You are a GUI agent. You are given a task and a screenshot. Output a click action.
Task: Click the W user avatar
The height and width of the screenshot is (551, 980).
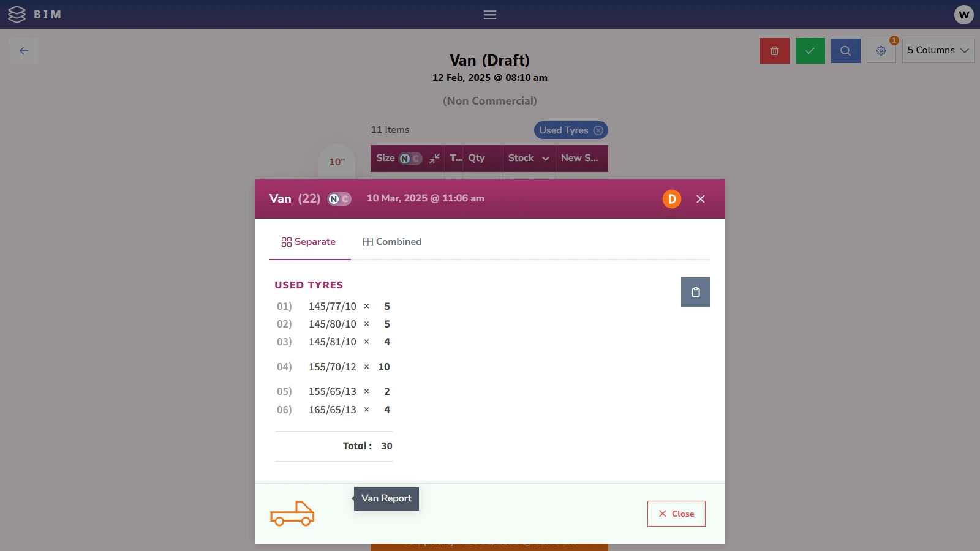pyautogui.click(x=963, y=15)
